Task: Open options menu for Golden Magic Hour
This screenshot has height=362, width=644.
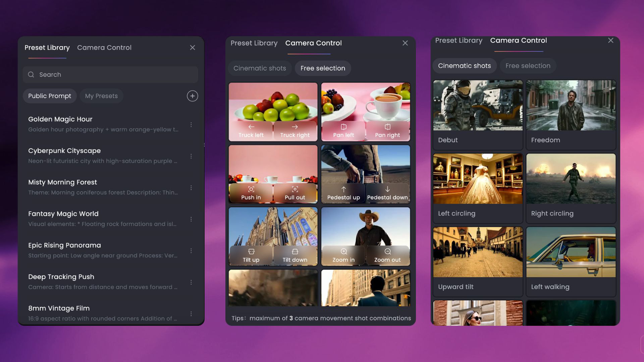Action: (x=191, y=125)
